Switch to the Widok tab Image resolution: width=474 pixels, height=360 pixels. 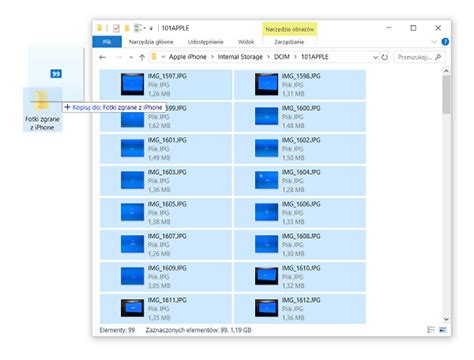pyautogui.click(x=246, y=42)
